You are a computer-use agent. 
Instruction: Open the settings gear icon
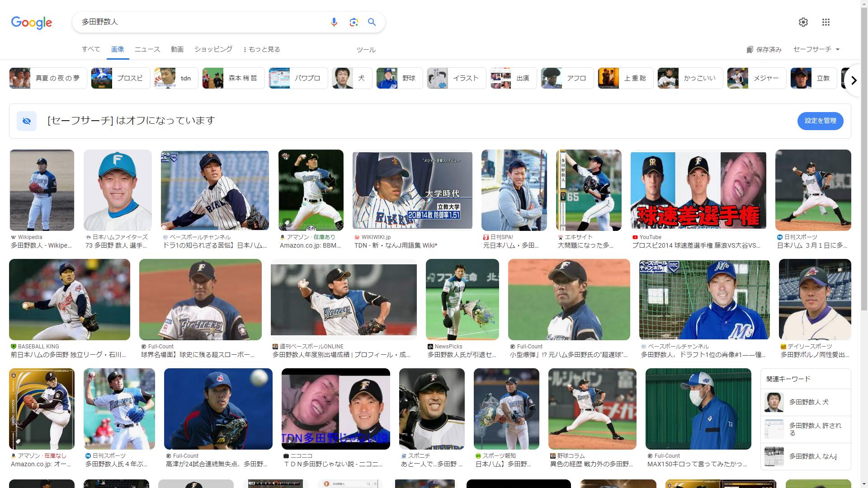tap(803, 22)
